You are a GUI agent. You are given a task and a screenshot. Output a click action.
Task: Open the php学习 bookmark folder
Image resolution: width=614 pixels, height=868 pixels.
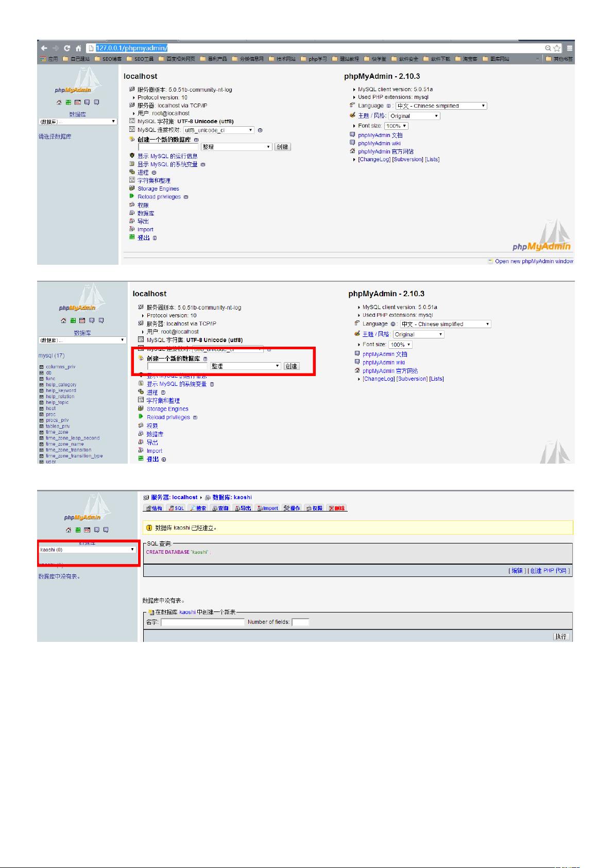point(314,59)
